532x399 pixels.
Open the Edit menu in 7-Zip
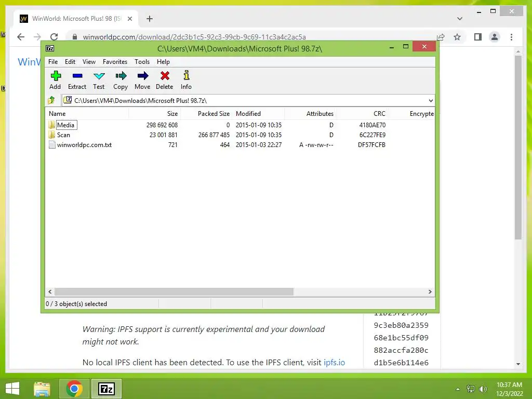[70, 62]
